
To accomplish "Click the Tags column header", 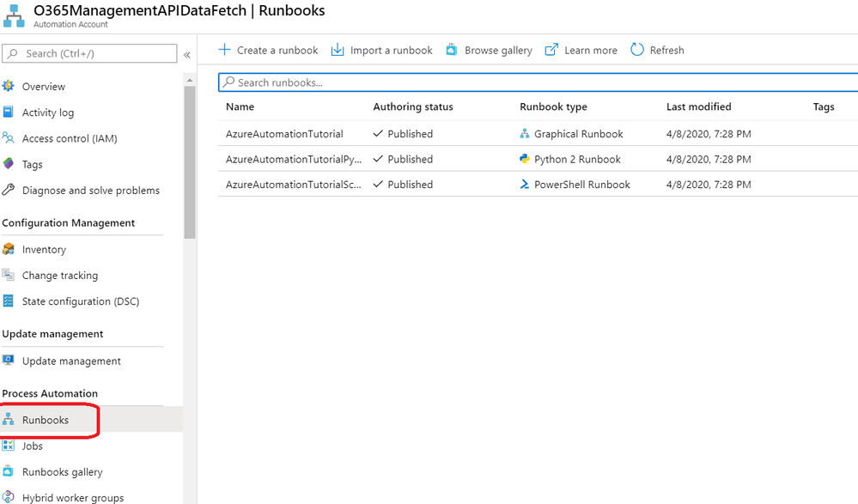I will [x=824, y=106].
